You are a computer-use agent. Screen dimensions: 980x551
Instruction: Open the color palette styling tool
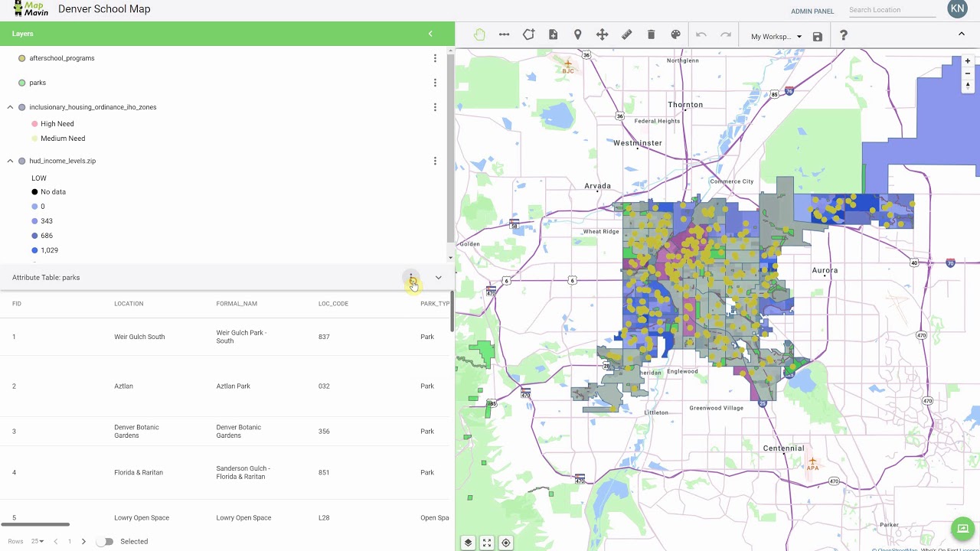pyautogui.click(x=675, y=34)
